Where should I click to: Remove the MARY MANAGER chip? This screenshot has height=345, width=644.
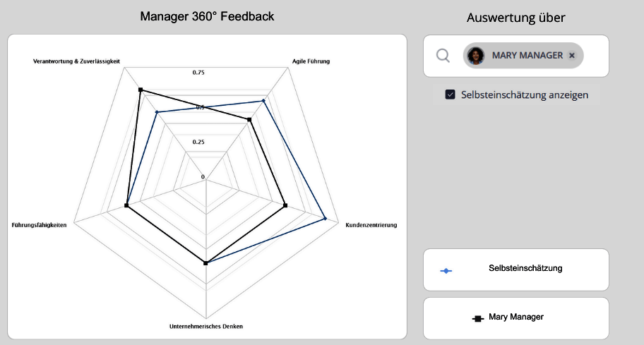(x=572, y=56)
